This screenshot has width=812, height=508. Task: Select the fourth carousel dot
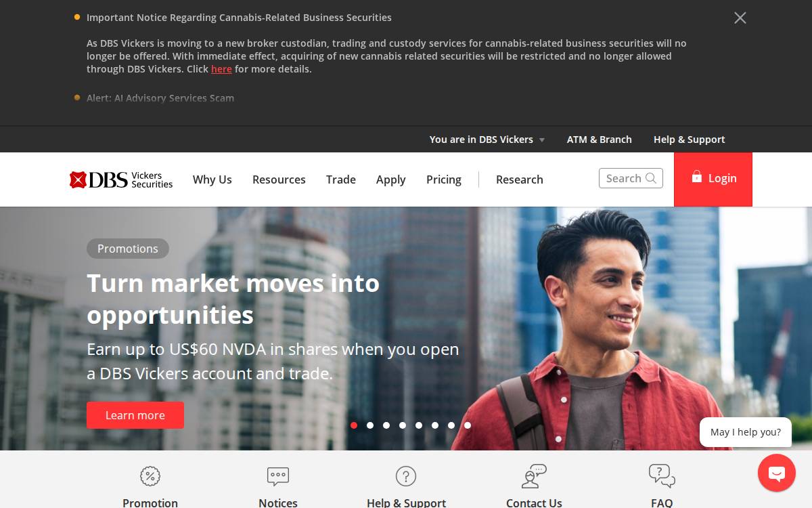pos(403,425)
